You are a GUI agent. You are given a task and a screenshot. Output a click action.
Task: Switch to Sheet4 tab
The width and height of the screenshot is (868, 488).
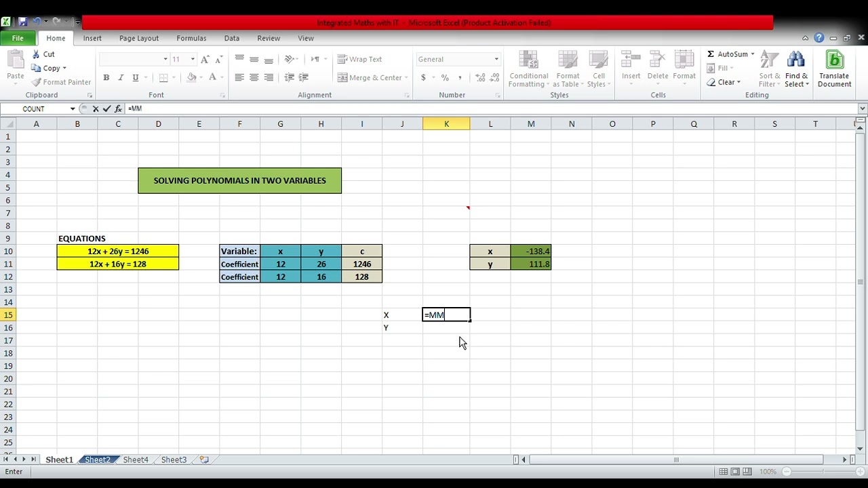136,460
